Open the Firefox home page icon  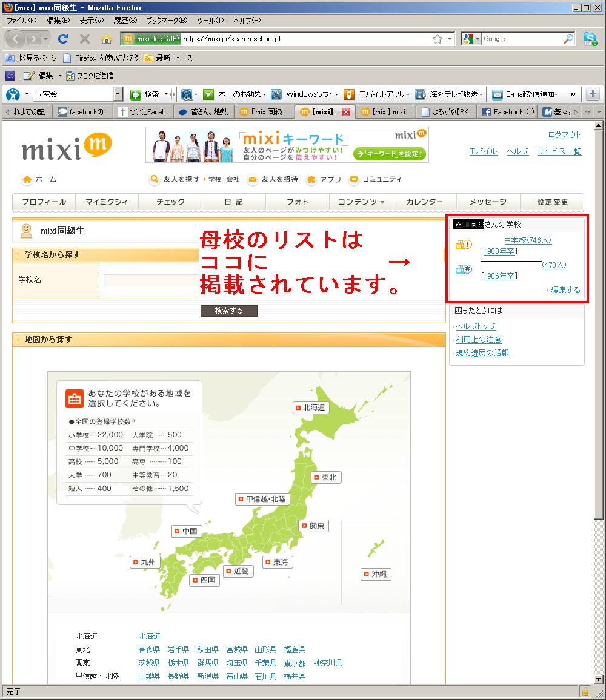(107, 39)
